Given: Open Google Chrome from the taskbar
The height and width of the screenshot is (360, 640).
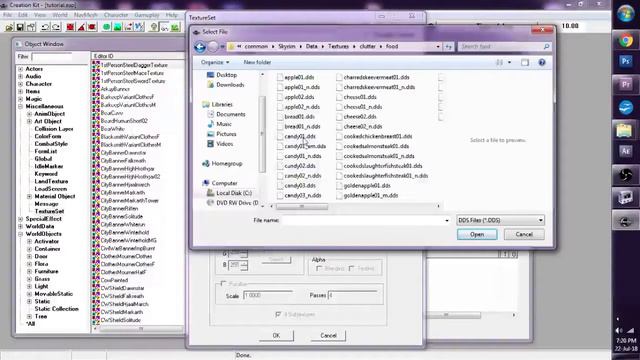Looking at the screenshot, I should [625, 40].
